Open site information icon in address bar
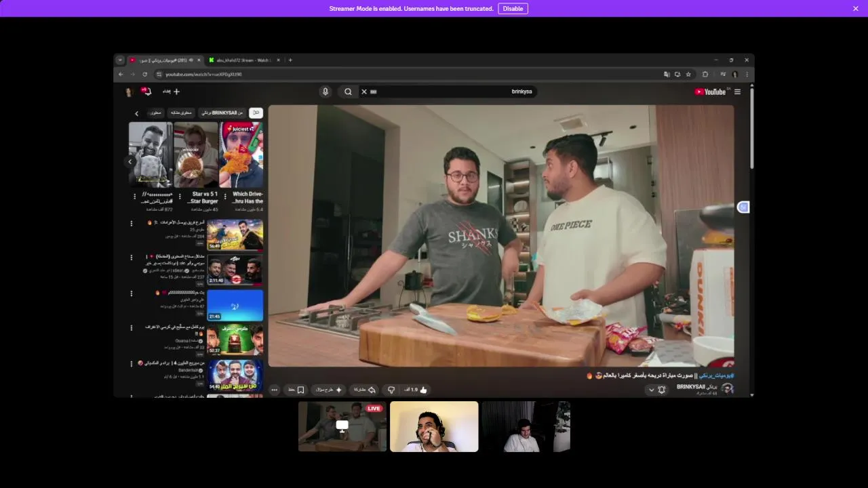The width and height of the screenshot is (868, 488). click(x=159, y=74)
